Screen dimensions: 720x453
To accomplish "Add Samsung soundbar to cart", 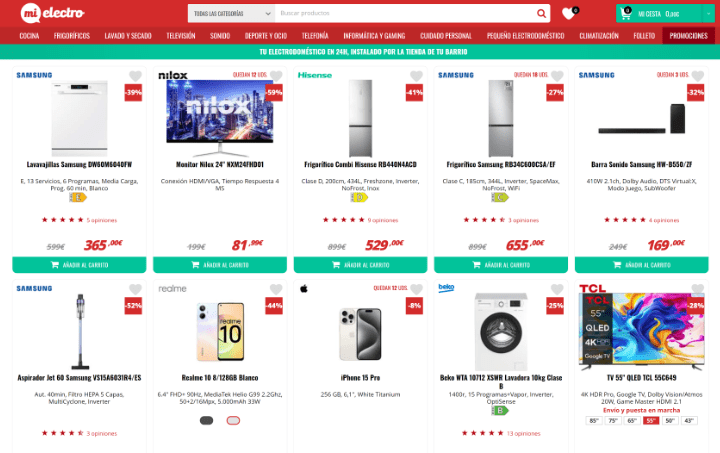I will (641, 265).
